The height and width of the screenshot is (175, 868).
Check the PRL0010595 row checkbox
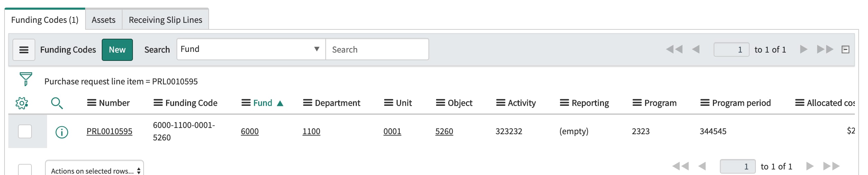pyautogui.click(x=25, y=131)
